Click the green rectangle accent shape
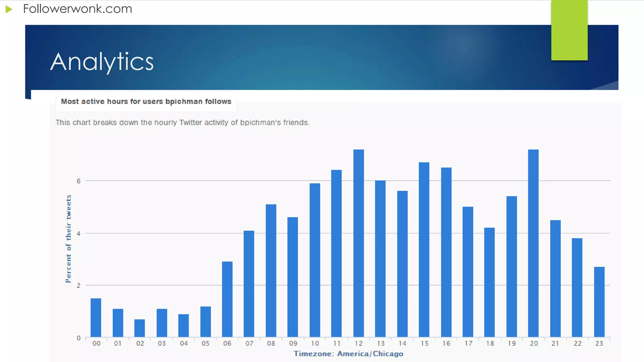The width and height of the screenshot is (644, 362). [569, 30]
